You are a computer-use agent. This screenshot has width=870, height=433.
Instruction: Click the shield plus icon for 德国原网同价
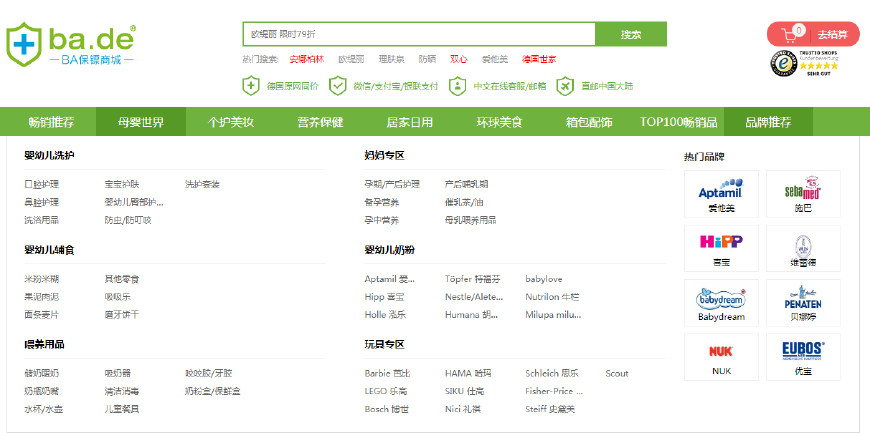[251, 86]
